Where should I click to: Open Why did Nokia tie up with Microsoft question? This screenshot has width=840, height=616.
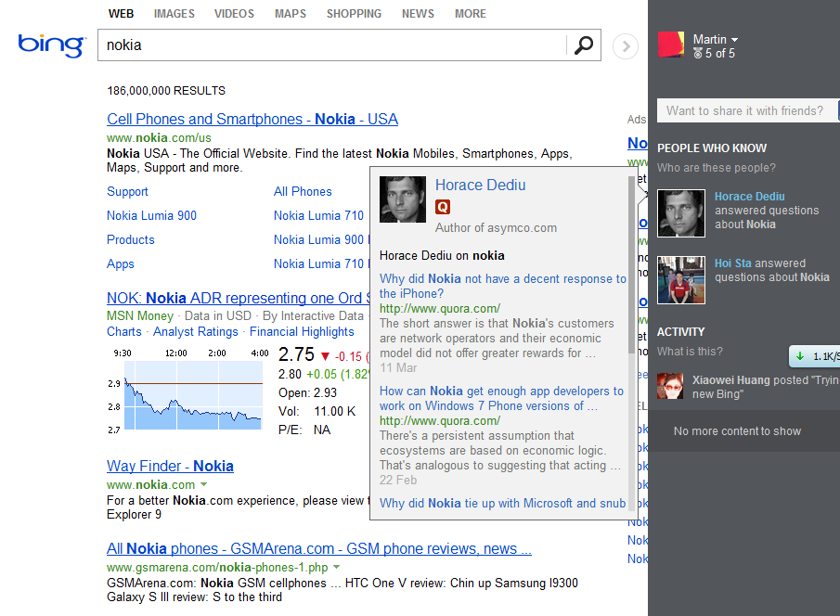[x=502, y=504]
